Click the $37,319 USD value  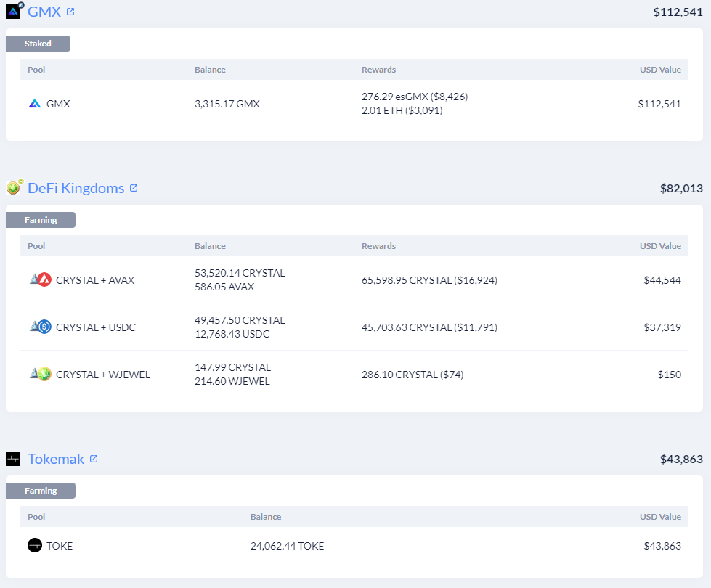(662, 327)
